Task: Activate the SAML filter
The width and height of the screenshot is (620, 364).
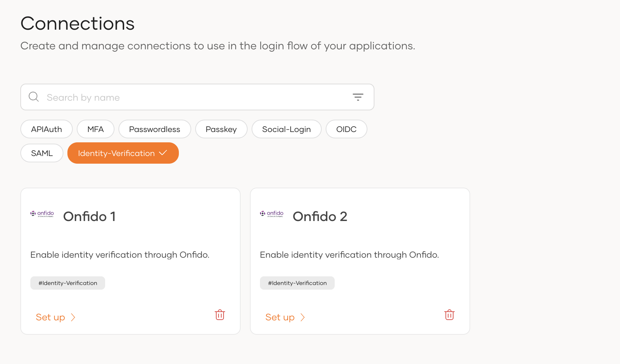Action: (x=42, y=153)
